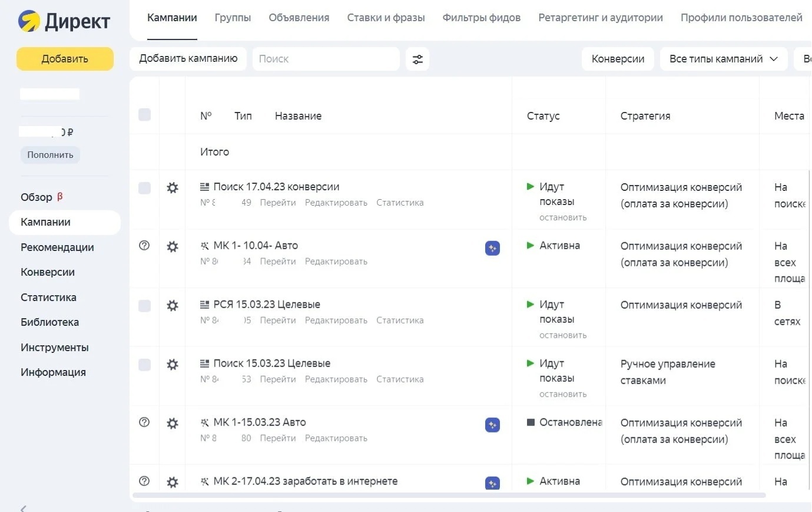Viewport: 812px width, 512px height.
Task: Click green play icon for МК 1- 10.04- Авто
Action: coord(531,246)
